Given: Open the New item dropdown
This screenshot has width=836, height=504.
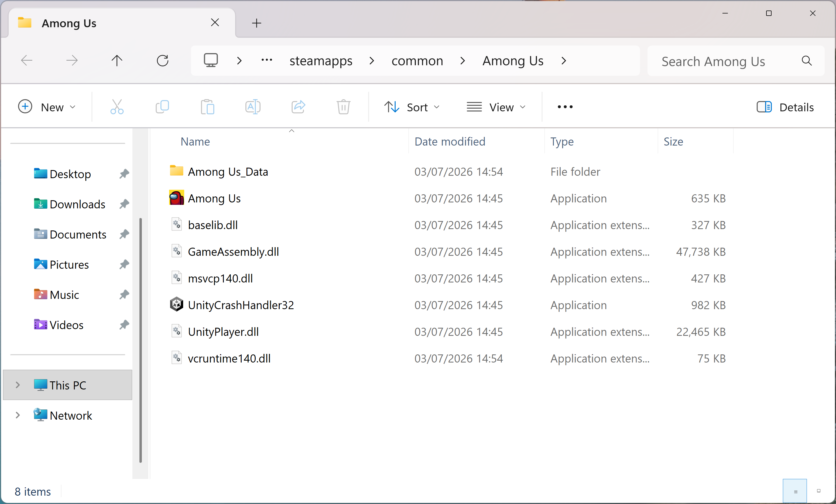Looking at the screenshot, I should click(x=46, y=107).
